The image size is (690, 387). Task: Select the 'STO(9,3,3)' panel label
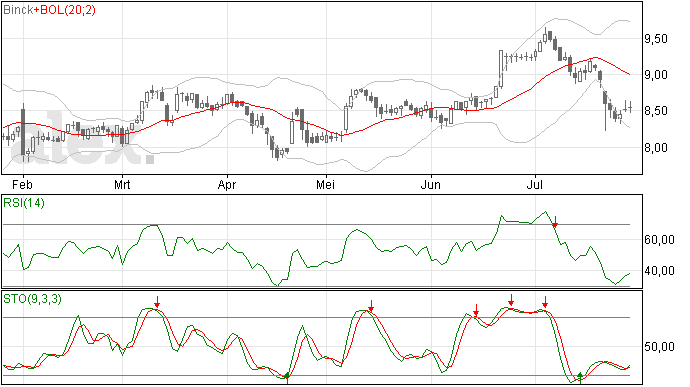point(32,299)
